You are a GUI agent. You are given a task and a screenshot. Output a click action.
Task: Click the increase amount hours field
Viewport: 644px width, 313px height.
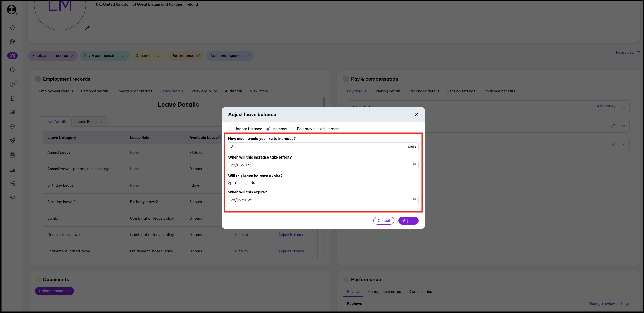(316, 146)
